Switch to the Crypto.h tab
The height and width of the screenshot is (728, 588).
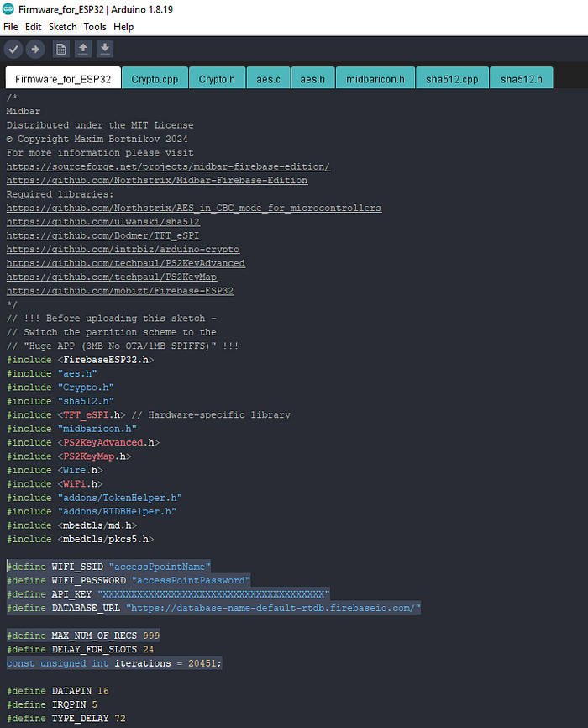pyautogui.click(x=217, y=78)
